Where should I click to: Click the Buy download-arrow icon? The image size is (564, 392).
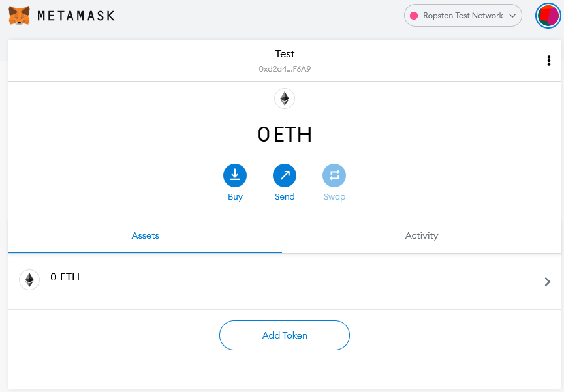235,175
